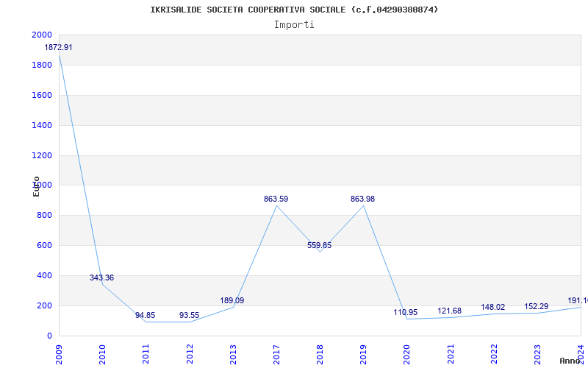
Task: Click the 863.98 peak label
Action: [x=362, y=199]
